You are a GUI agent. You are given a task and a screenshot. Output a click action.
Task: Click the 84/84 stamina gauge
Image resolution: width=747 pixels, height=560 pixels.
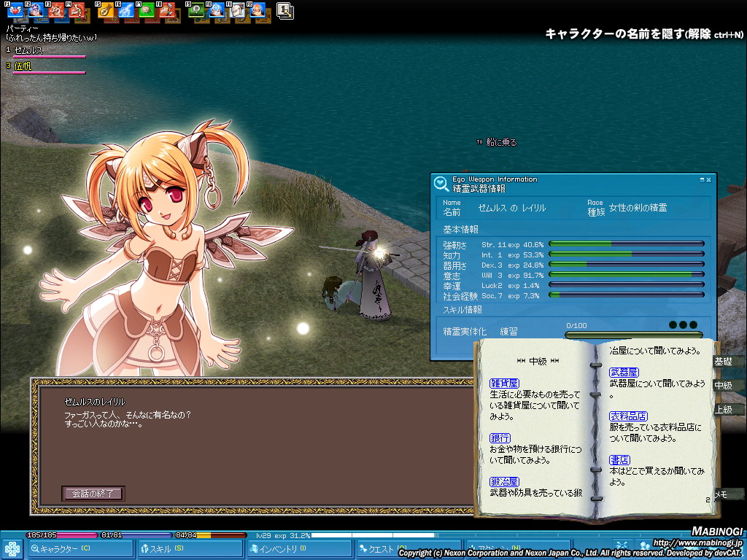pos(210,535)
